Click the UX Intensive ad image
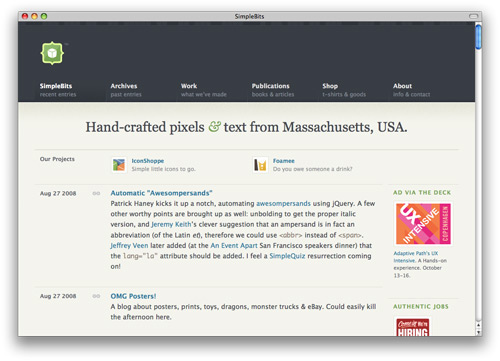The image size is (500, 361). click(423, 224)
